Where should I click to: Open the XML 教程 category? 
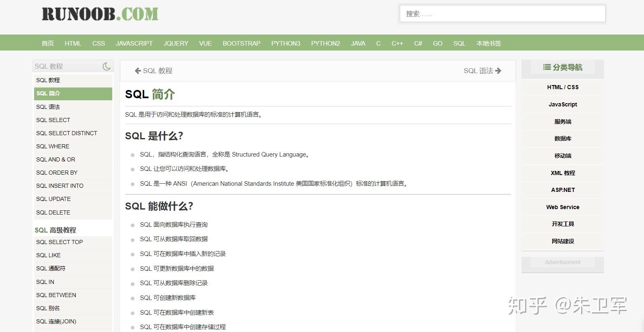(x=562, y=173)
